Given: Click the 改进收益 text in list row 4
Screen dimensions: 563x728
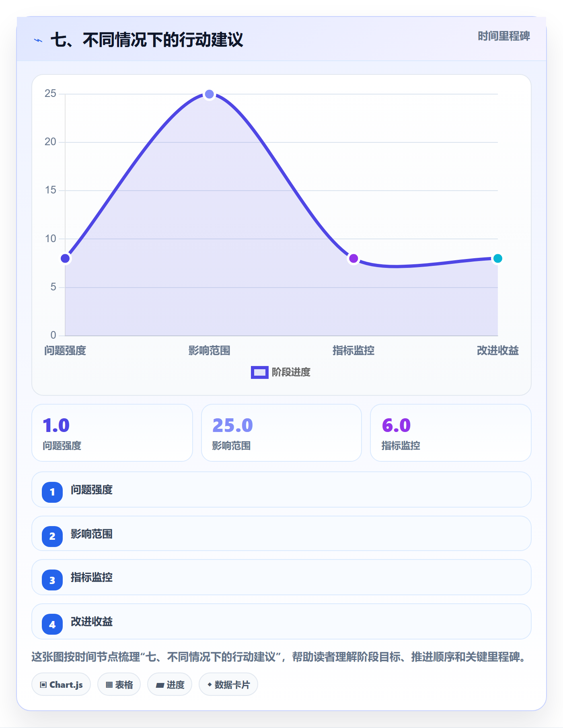Looking at the screenshot, I should pos(92,622).
